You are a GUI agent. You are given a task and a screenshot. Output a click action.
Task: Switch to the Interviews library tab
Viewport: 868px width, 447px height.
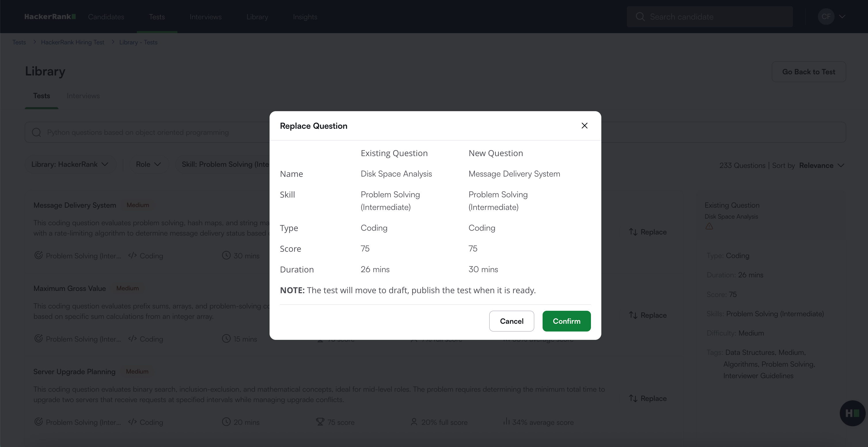(83, 96)
